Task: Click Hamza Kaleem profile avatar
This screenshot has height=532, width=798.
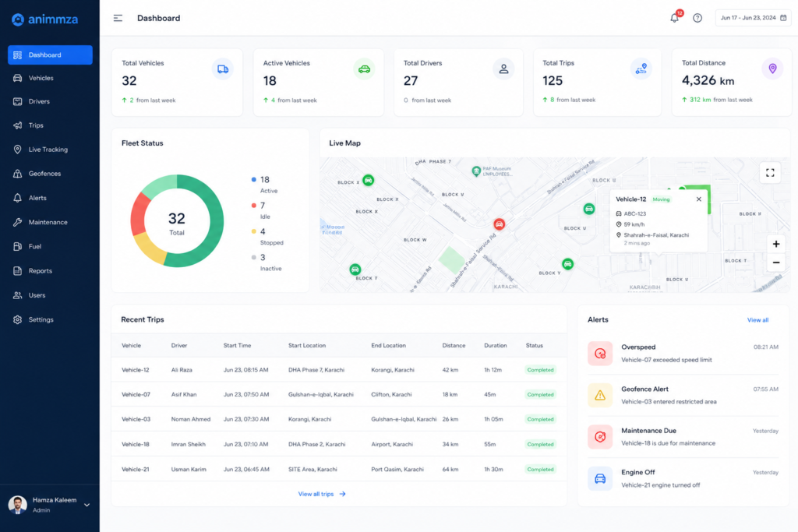Action: [18, 505]
